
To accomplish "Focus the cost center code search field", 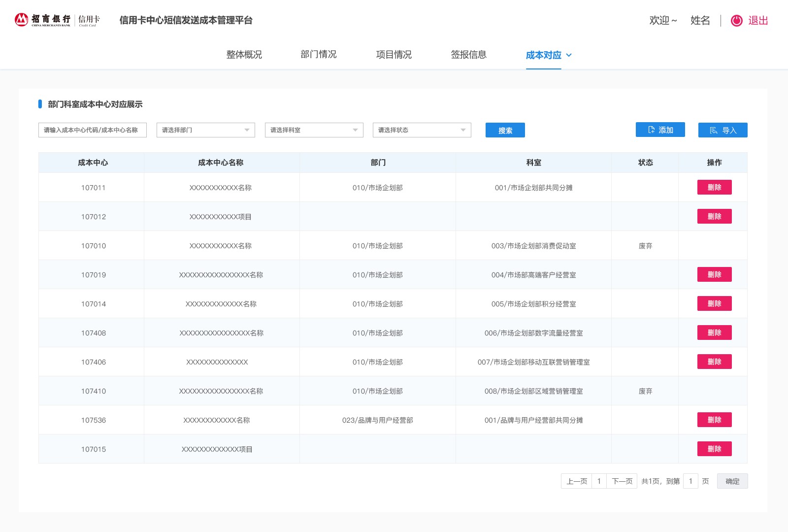I will tap(93, 130).
